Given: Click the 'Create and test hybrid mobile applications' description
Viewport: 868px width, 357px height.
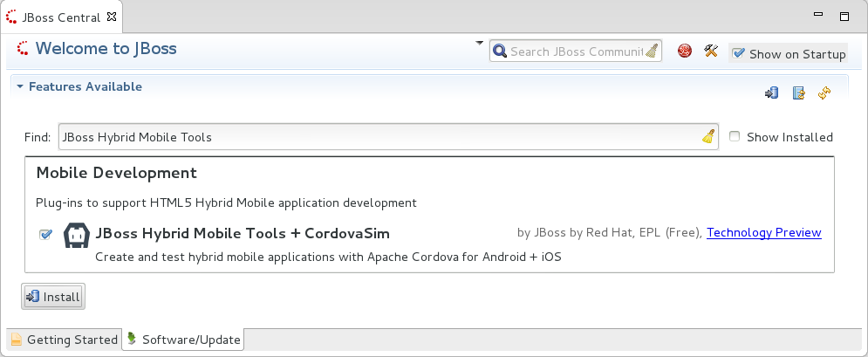Looking at the screenshot, I should [328, 257].
